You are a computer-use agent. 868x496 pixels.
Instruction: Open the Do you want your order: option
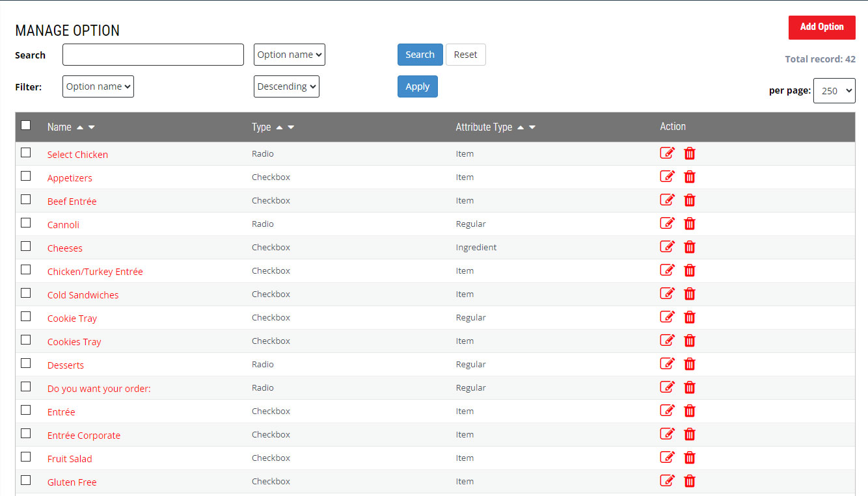click(99, 389)
